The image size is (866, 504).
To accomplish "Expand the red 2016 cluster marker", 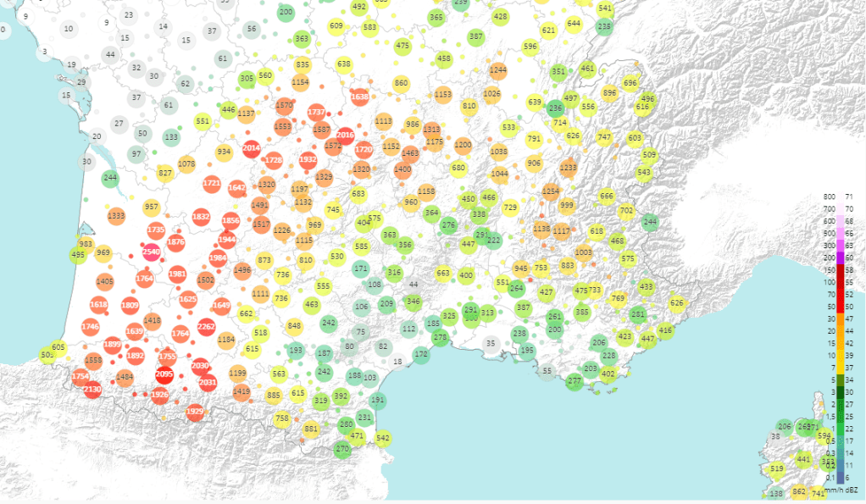I will tap(345, 135).
